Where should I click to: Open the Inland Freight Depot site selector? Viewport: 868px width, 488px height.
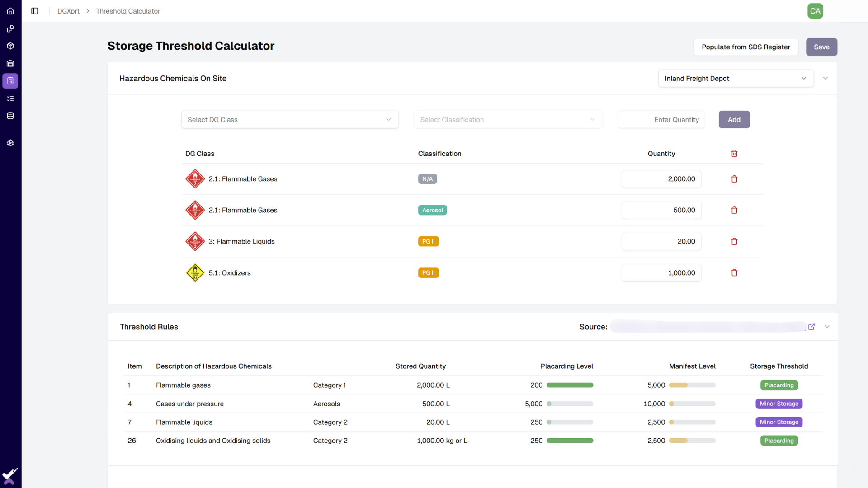point(735,78)
